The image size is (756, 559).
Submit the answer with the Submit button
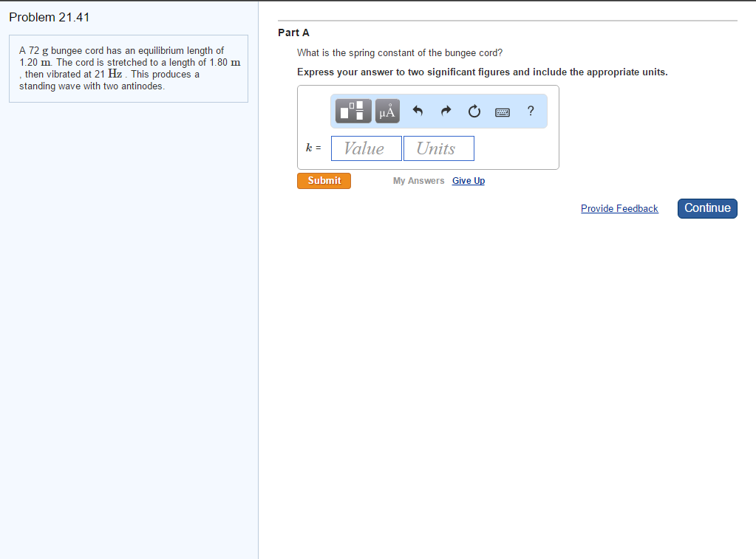coord(324,181)
